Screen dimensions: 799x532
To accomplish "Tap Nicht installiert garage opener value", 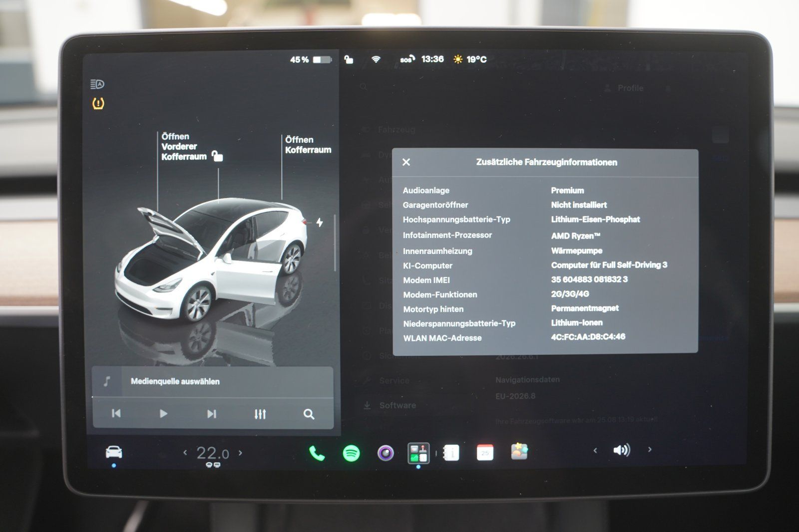I will 579,205.
